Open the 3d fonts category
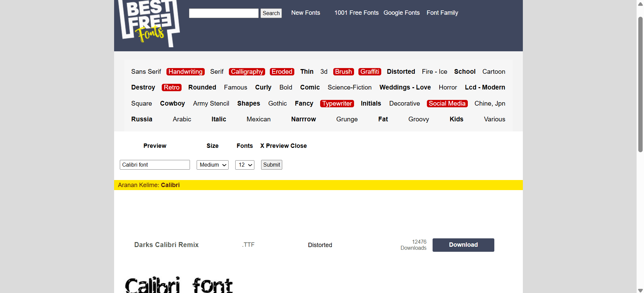Viewport: 644px width, 293px height. (324, 72)
